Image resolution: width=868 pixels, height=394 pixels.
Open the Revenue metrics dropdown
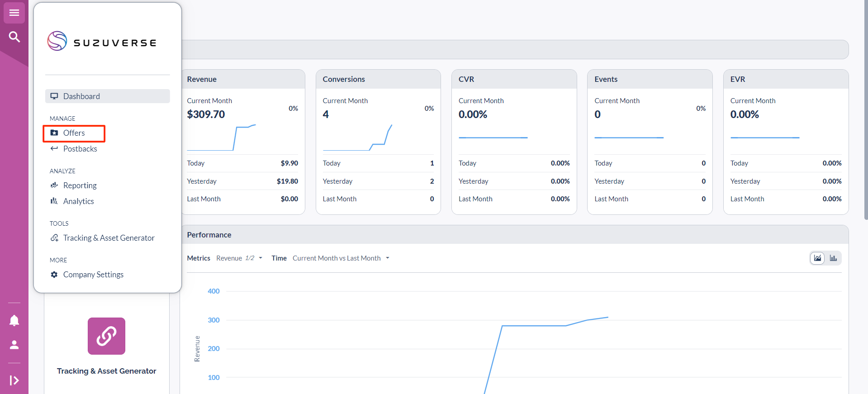pos(239,258)
